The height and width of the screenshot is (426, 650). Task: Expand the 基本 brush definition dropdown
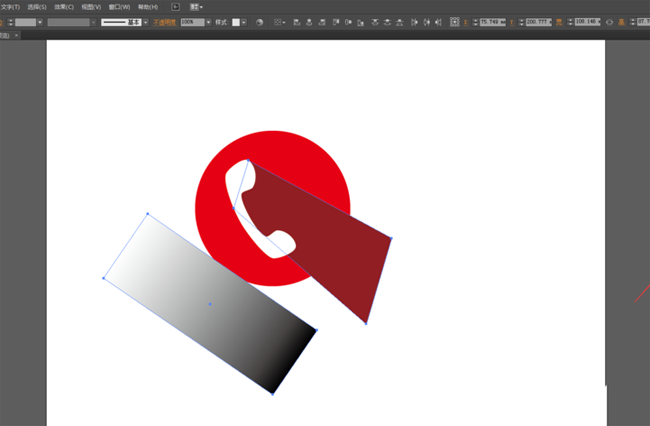[144, 22]
